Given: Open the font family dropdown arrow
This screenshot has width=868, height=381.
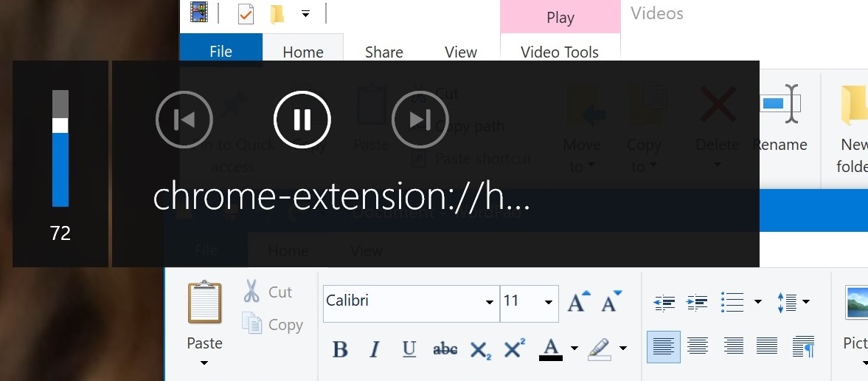Looking at the screenshot, I should 490,303.
